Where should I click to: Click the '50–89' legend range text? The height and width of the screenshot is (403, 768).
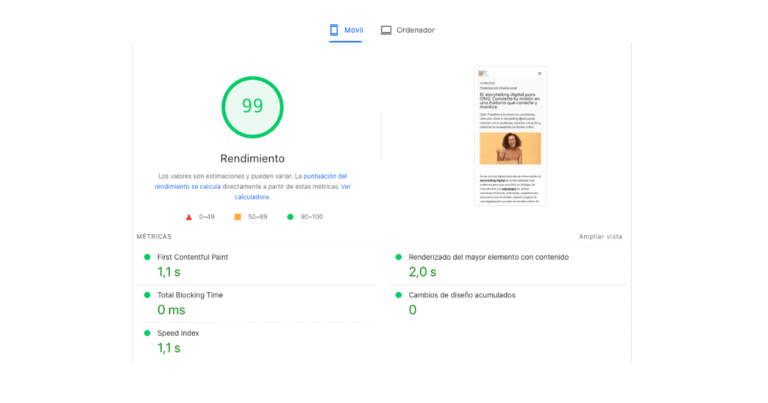point(258,217)
